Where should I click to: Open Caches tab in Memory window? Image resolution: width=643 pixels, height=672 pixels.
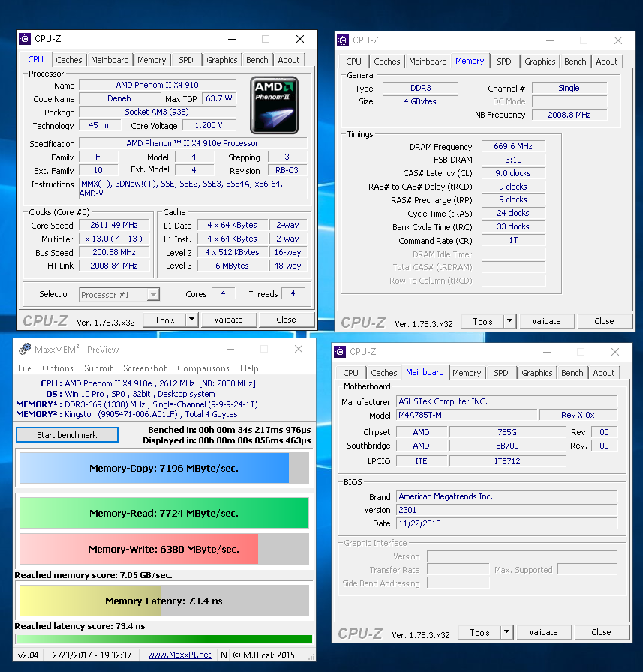tap(387, 61)
